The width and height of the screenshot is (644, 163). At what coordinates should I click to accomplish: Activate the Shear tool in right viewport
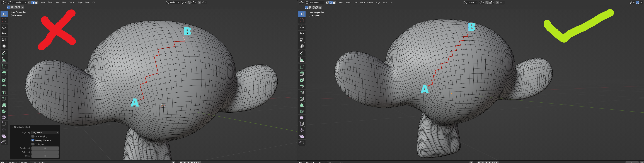302,136
